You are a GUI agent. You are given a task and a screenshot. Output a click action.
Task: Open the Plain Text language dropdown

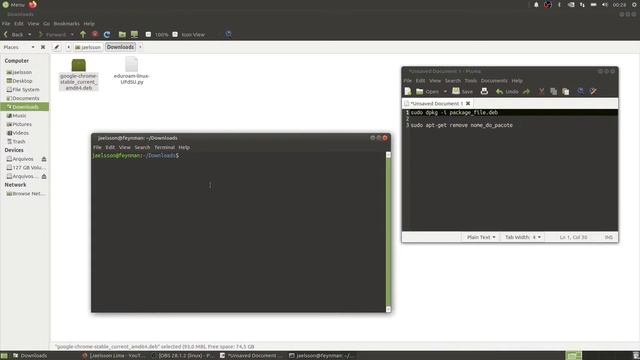[481, 237]
